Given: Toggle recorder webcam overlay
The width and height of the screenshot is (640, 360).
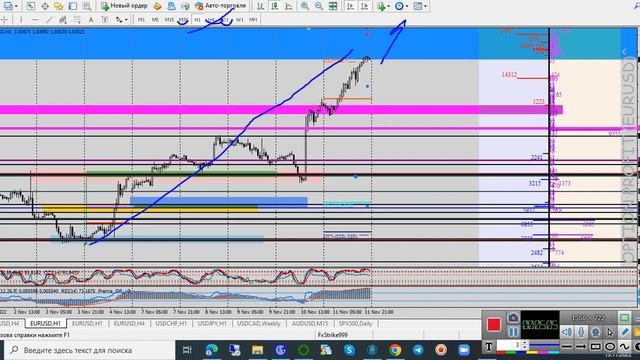Looking at the screenshot, I should (x=595, y=332).
